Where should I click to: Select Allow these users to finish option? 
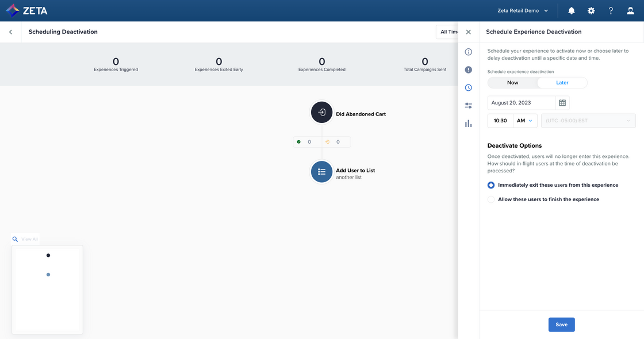click(491, 199)
